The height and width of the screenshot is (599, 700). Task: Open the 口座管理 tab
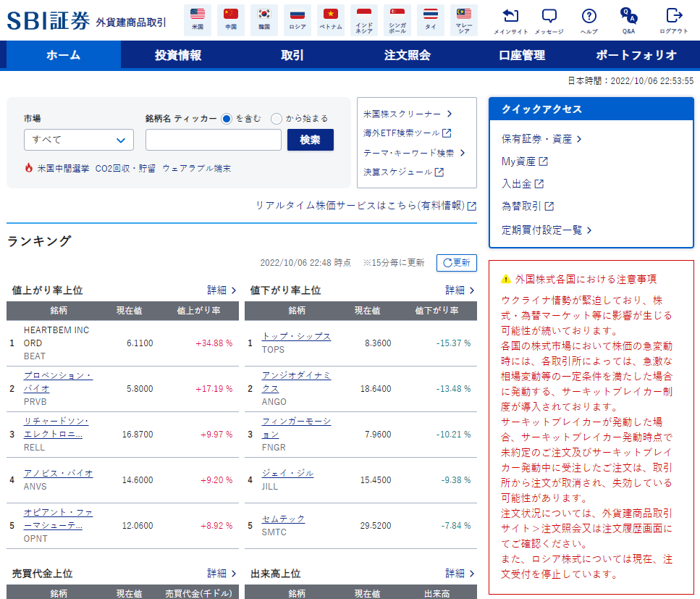[523, 54]
